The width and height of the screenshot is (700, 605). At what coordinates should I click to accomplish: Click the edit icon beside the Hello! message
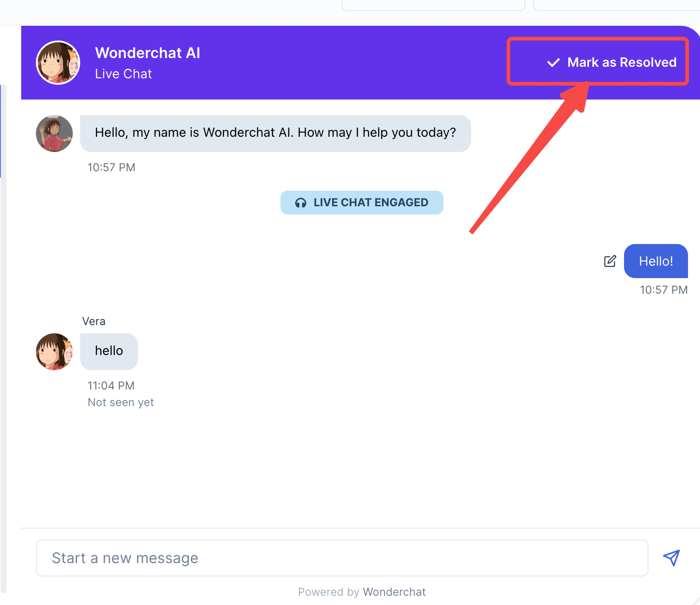pos(610,261)
